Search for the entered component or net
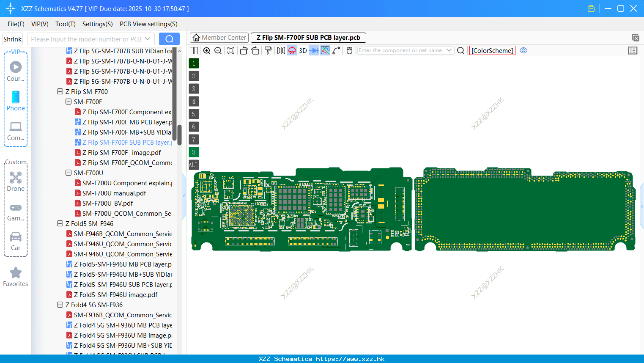The height and width of the screenshot is (363, 644). [x=461, y=50]
